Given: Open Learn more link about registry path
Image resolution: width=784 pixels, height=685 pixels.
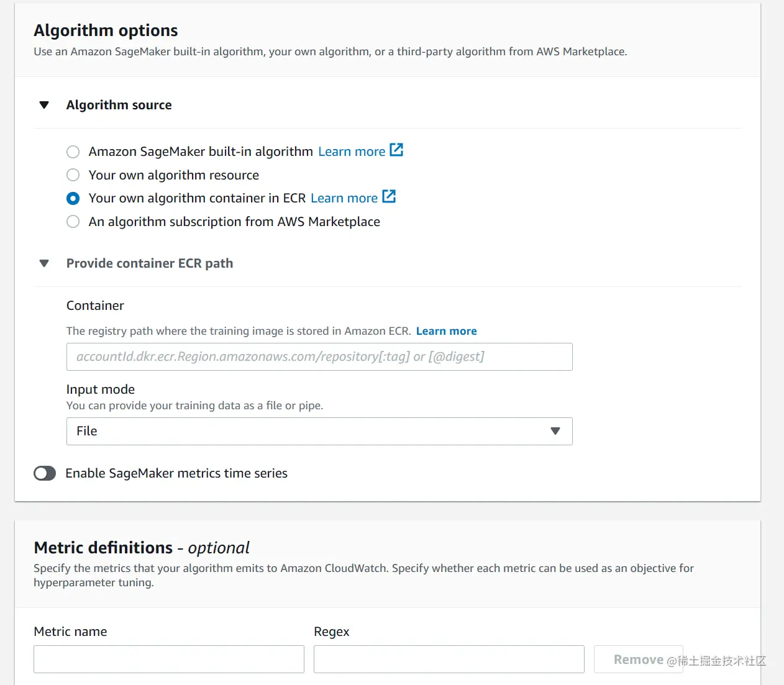Looking at the screenshot, I should point(446,331).
